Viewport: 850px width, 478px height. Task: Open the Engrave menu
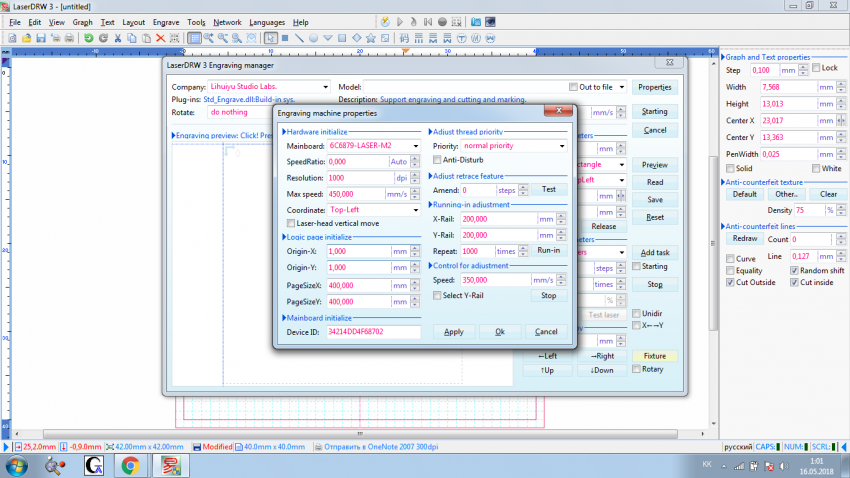[x=166, y=21]
